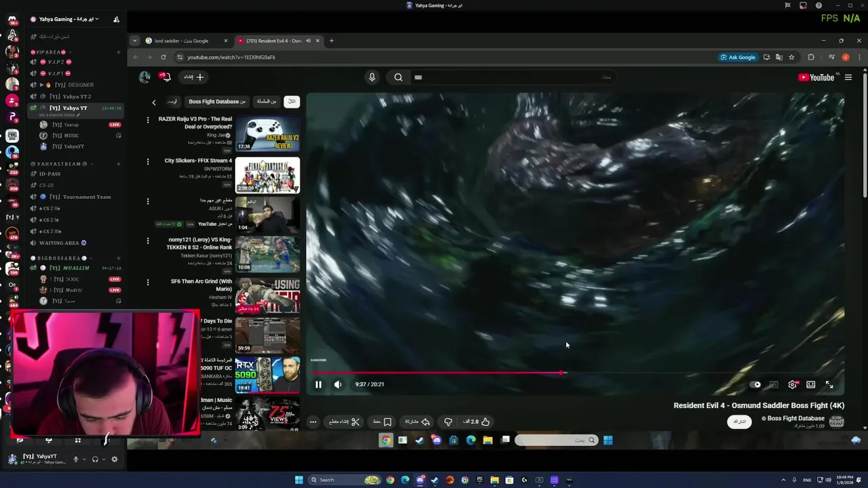The width and height of the screenshot is (868, 488).
Task: Toggle Discord headphone deafen
Action: click(x=95, y=460)
